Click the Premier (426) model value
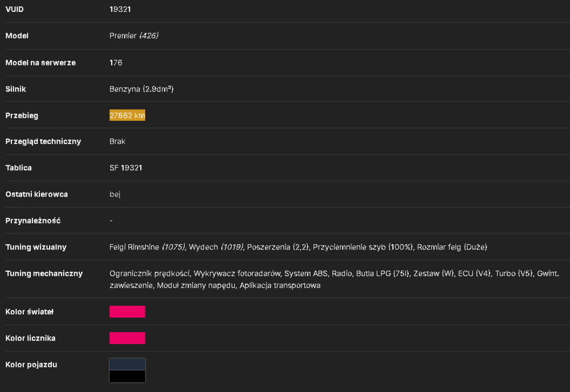 [134, 35]
